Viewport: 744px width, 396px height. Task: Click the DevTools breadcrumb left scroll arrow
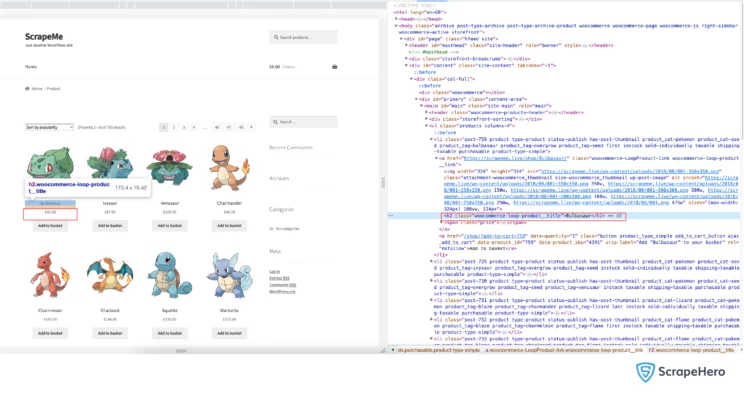click(x=392, y=350)
